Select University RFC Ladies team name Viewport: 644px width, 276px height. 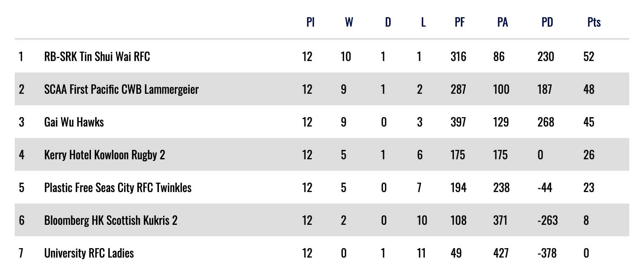[x=89, y=253]
